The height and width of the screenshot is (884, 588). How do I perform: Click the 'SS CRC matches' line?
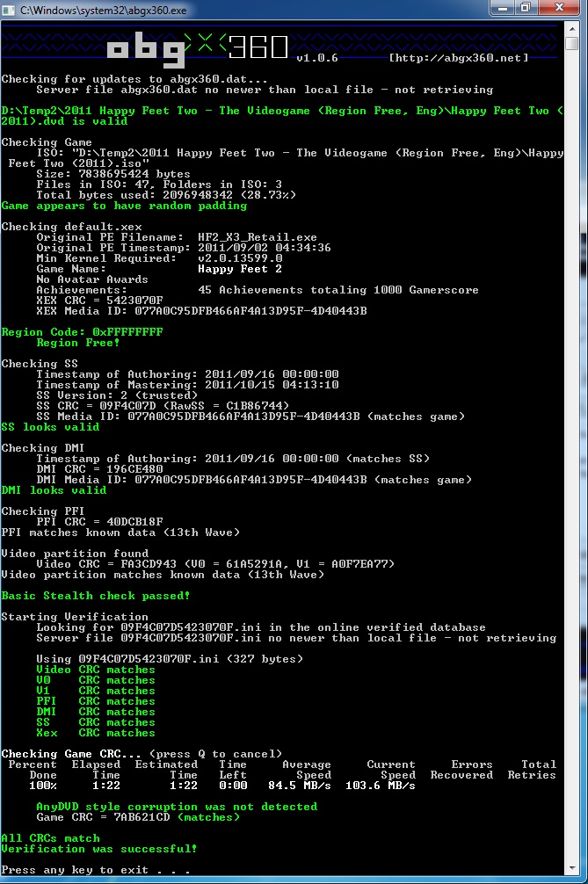(95, 722)
